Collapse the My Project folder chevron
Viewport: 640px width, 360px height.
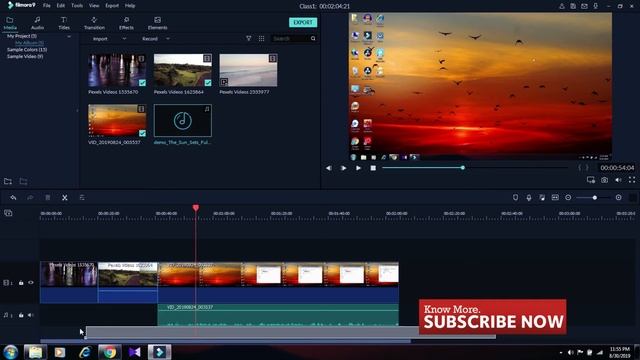click(x=69, y=36)
